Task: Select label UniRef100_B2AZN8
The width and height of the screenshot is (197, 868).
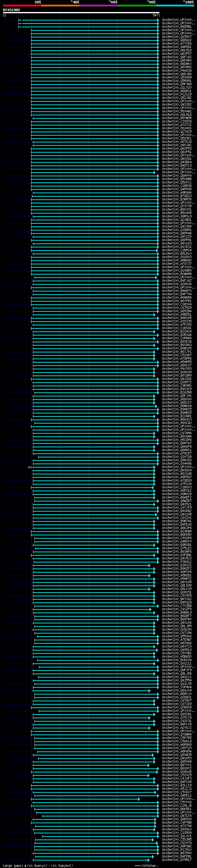Action: click(x=177, y=392)
